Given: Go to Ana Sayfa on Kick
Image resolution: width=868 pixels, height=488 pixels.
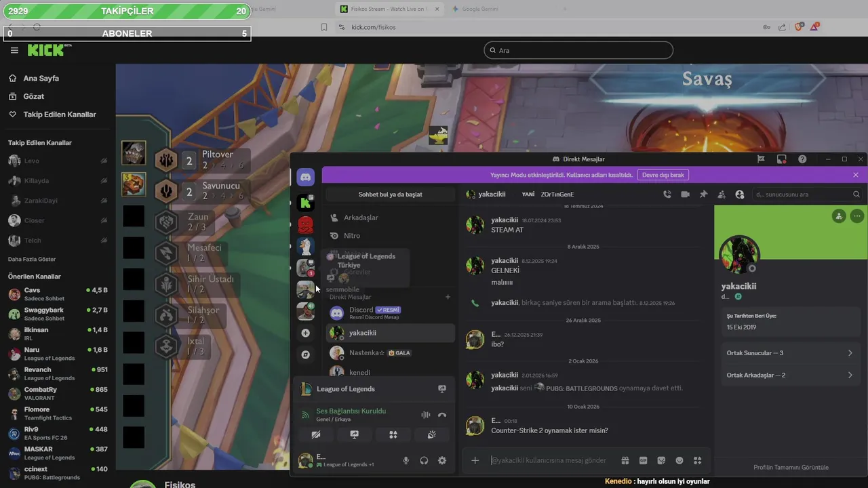Looking at the screenshot, I should coord(41,78).
